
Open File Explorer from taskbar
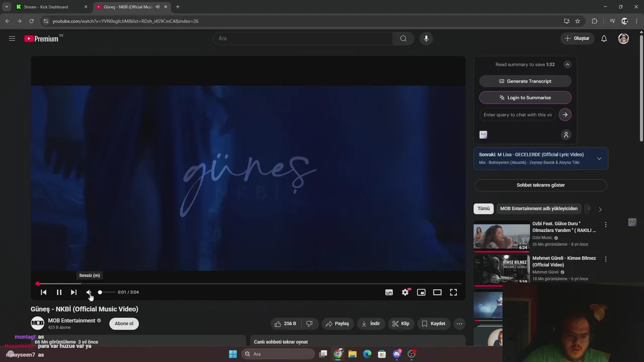[x=352, y=354]
